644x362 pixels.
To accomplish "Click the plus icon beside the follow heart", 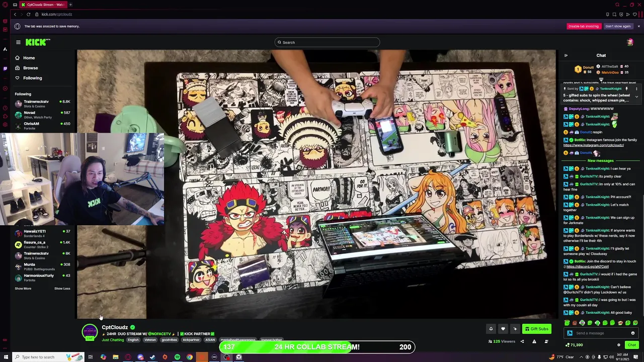I will pyautogui.click(x=515, y=329).
